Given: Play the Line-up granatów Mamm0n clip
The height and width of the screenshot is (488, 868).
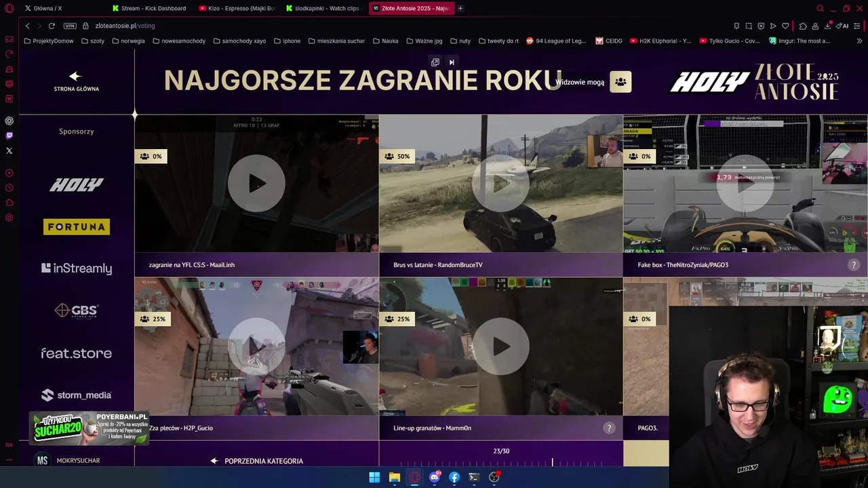Looking at the screenshot, I should tap(500, 346).
